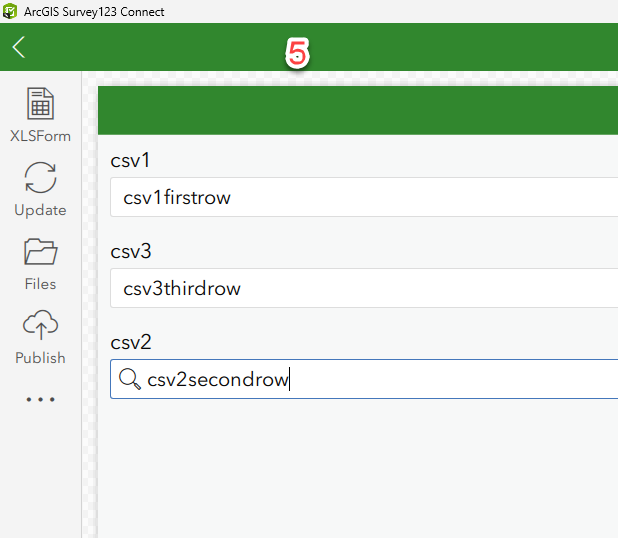Open the three-dot more options menu
618x538 pixels.
point(40,399)
